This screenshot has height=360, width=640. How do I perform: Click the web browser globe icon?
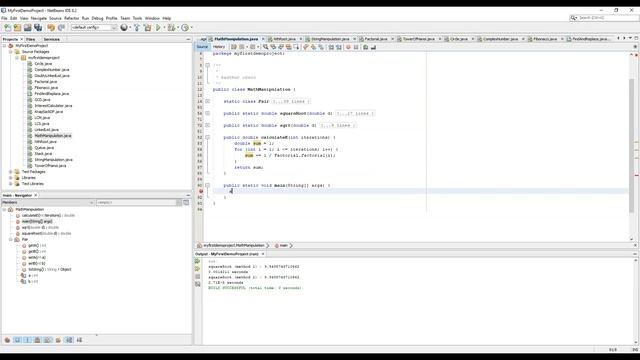coord(124,27)
